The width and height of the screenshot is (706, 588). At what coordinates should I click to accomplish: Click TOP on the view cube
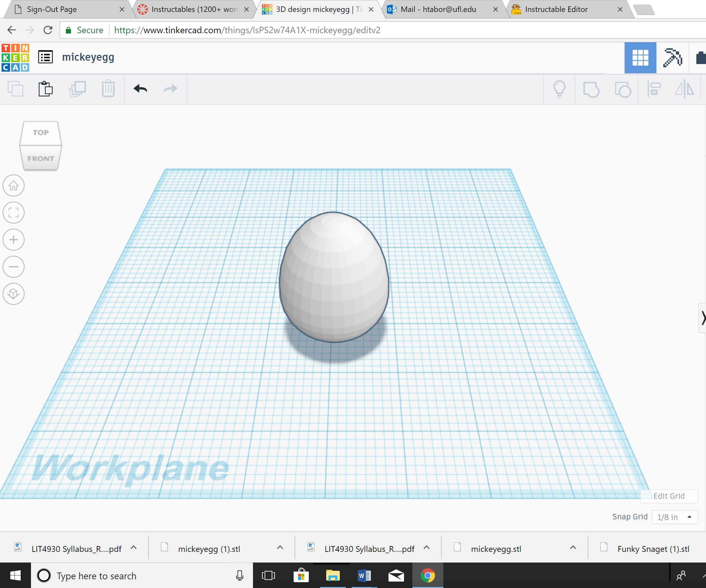[x=40, y=132]
